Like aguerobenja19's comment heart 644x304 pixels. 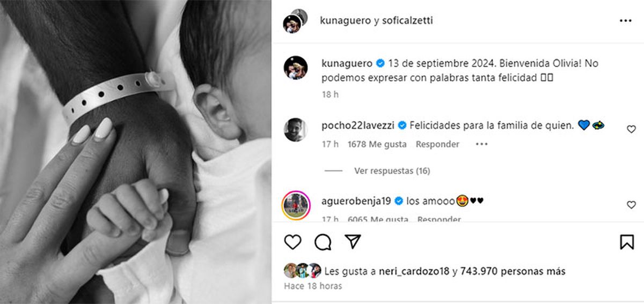click(631, 205)
